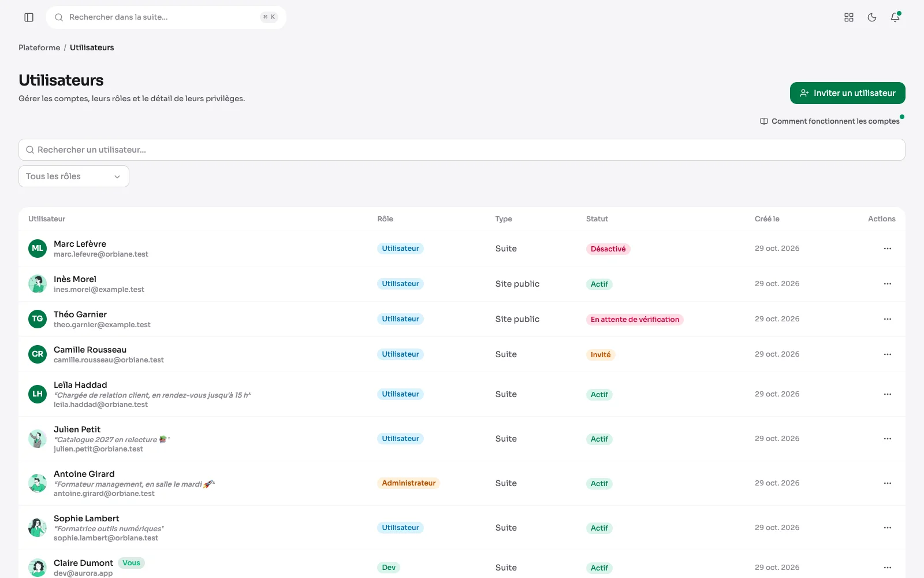Screen dimensions: 924x578
Task: Click Antoine Girard's name
Action: (x=84, y=474)
